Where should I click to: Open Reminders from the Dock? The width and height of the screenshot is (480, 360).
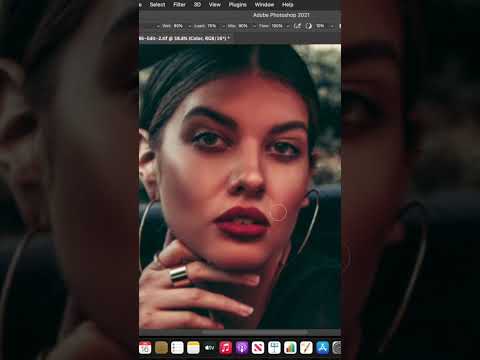pos(177,348)
